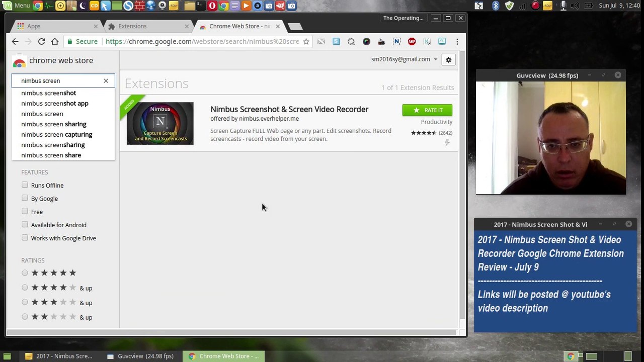
Task: Open the volume speaker tray icon
Action: pyautogui.click(x=575, y=6)
